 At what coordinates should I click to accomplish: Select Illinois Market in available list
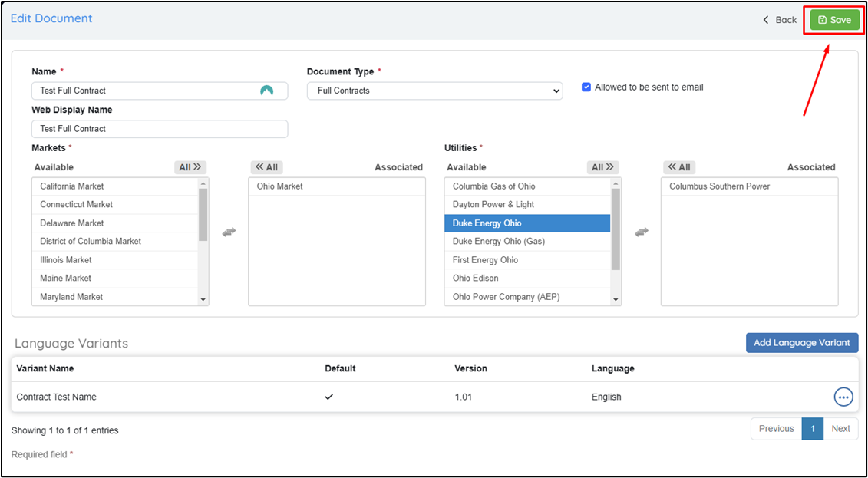coord(115,260)
